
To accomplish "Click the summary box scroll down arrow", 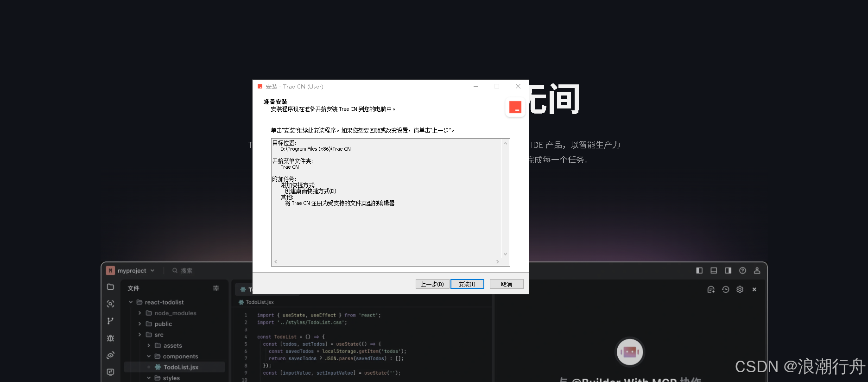I will [505, 254].
